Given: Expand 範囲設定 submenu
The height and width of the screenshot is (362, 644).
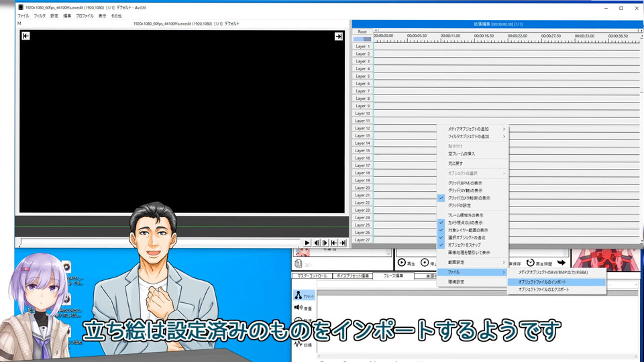Looking at the screenshot, I should click(x=472, y=262).
